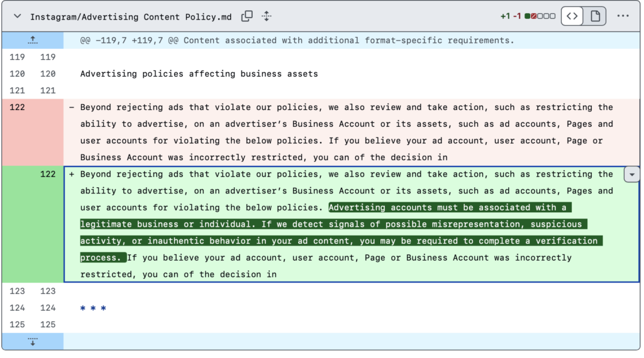This screenshot has height=358, width=644.
Task: Click the blue asterisks on line 124
Action: tap(93, 308)
